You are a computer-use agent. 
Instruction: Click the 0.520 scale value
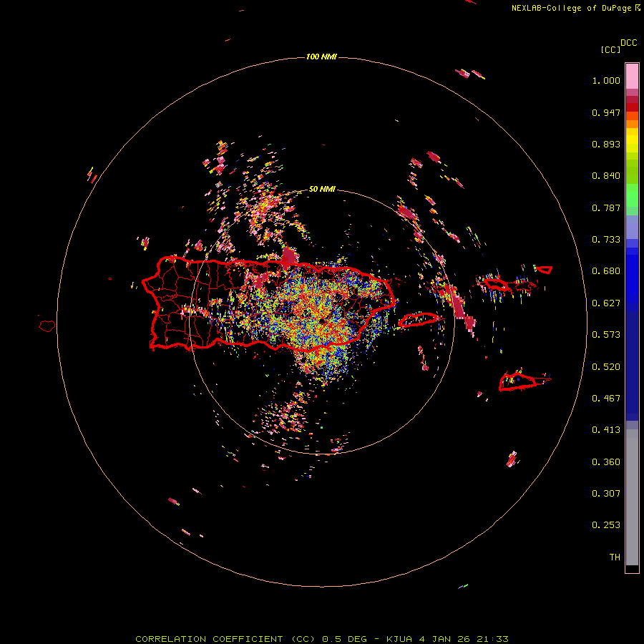pos(606,367)
